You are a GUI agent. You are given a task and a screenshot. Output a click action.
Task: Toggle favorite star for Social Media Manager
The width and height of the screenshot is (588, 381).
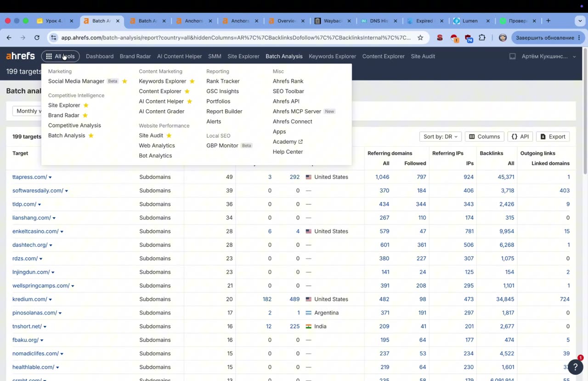(124, 81)
